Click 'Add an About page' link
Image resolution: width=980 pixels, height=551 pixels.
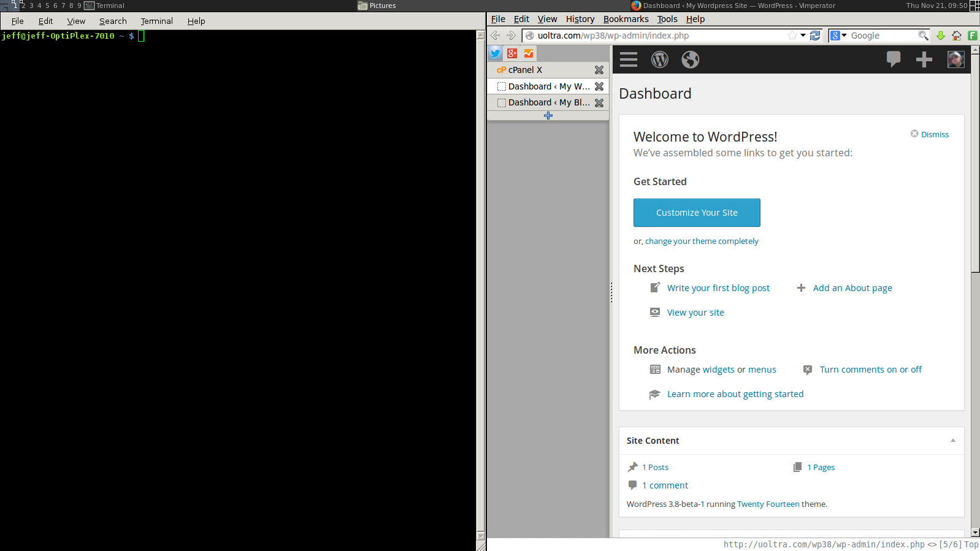pyautogui.click(x=852, y=288)
